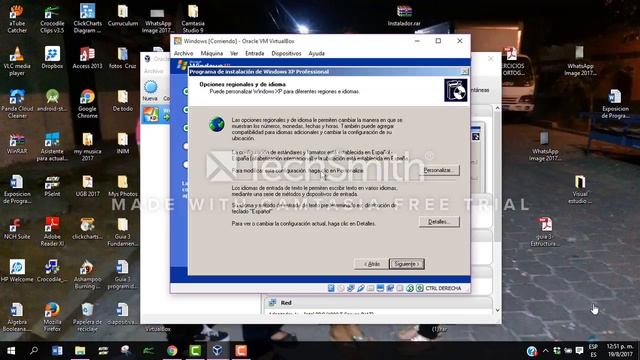Click the VirtualBox cube taskbar icon
640x360 pixels.
[218, 351]
